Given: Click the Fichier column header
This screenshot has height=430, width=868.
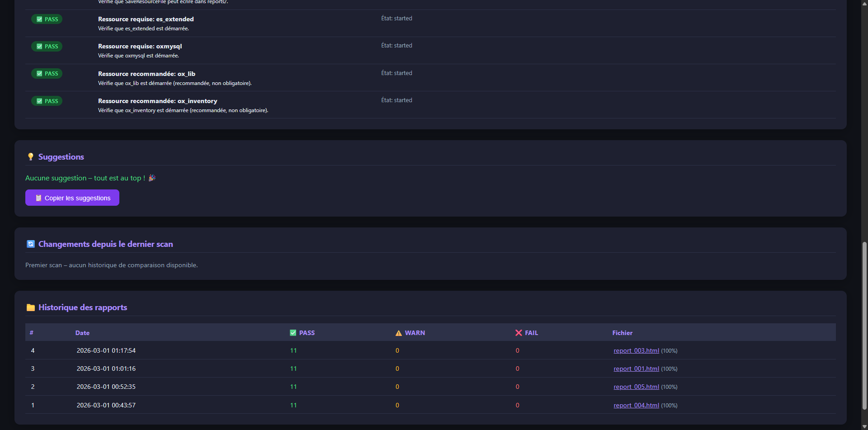Looking at the screenshot, I should point(622,332).
